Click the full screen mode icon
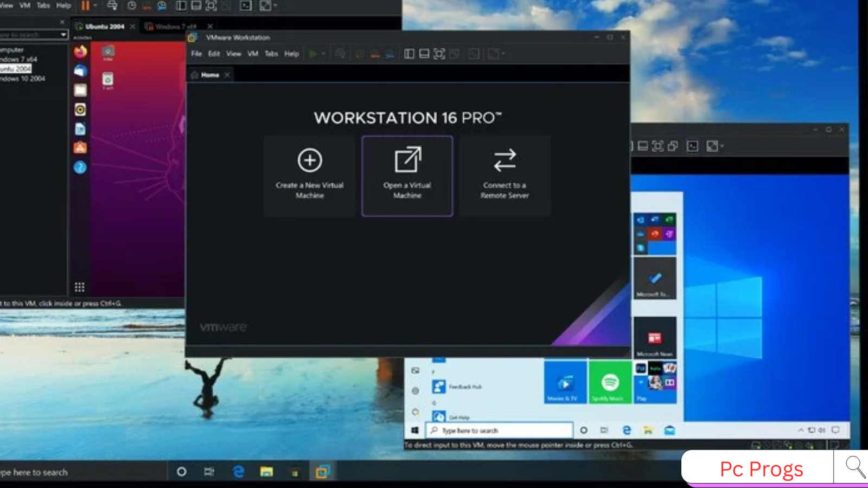Viewport: 868px width, 488px height. pyautogui.click(x=439, y=54)
